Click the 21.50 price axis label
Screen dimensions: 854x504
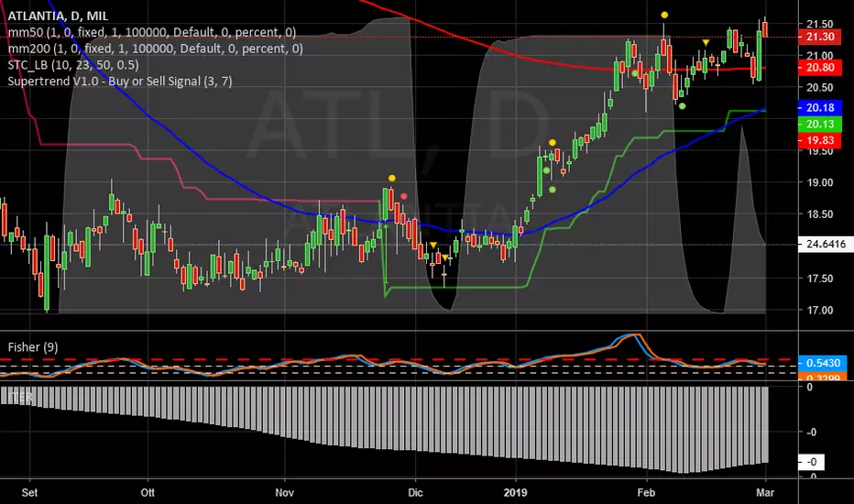point(820,24)
